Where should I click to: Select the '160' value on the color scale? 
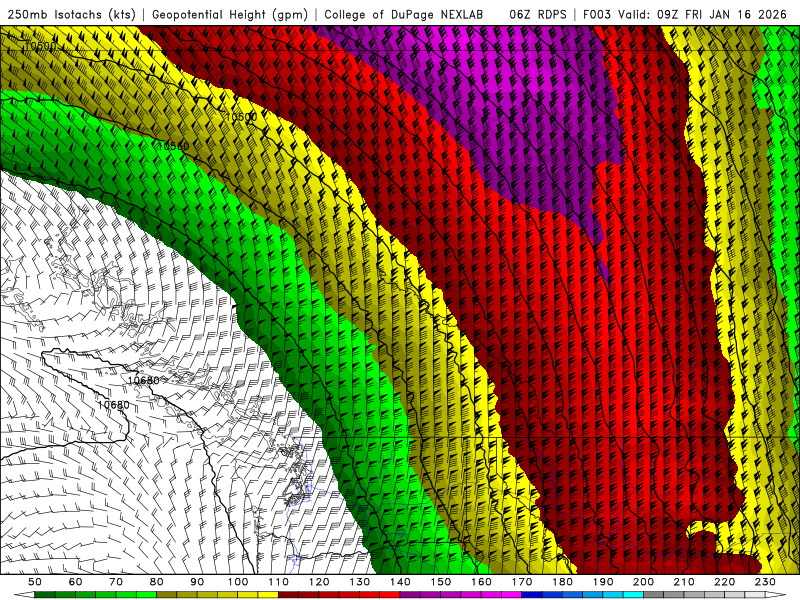coord(481,582)
